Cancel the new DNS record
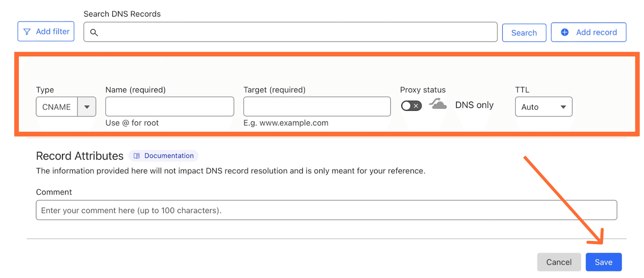 click(559, 262)
